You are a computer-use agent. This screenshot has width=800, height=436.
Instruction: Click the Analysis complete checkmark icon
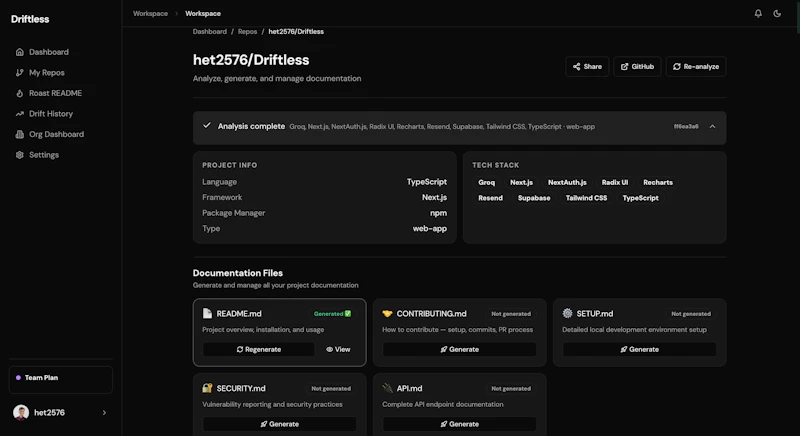[207, 125]
